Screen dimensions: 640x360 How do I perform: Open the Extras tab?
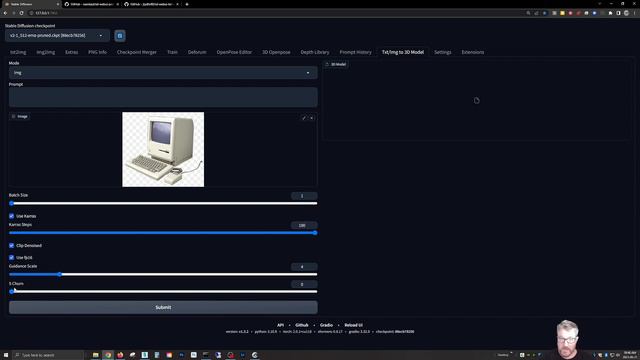click(71, 52)
